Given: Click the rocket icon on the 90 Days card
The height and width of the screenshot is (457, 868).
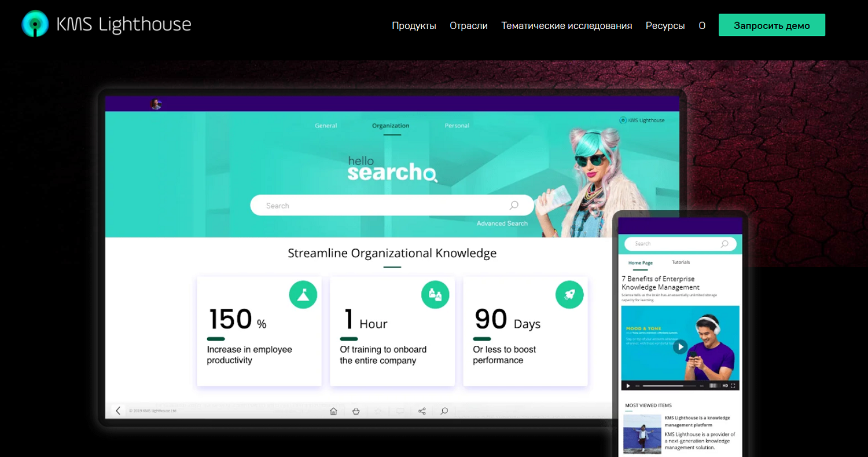Looking at the screenshot, I should [569, 295].
